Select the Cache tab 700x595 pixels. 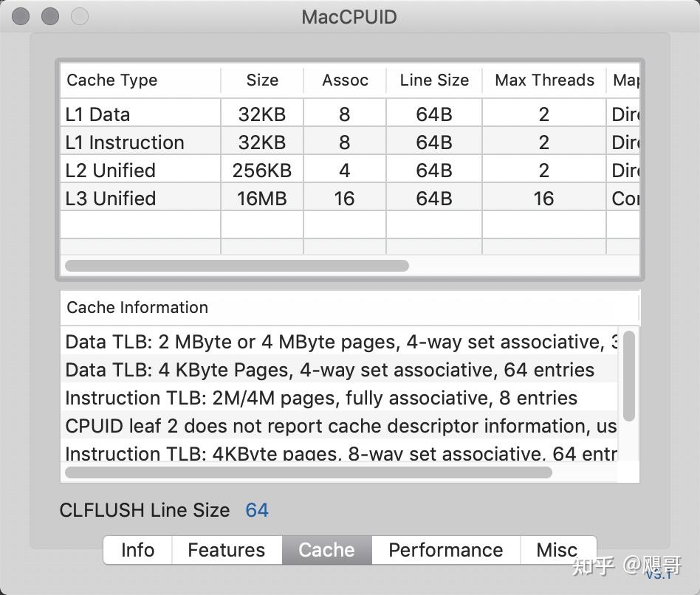pos(326,550)
